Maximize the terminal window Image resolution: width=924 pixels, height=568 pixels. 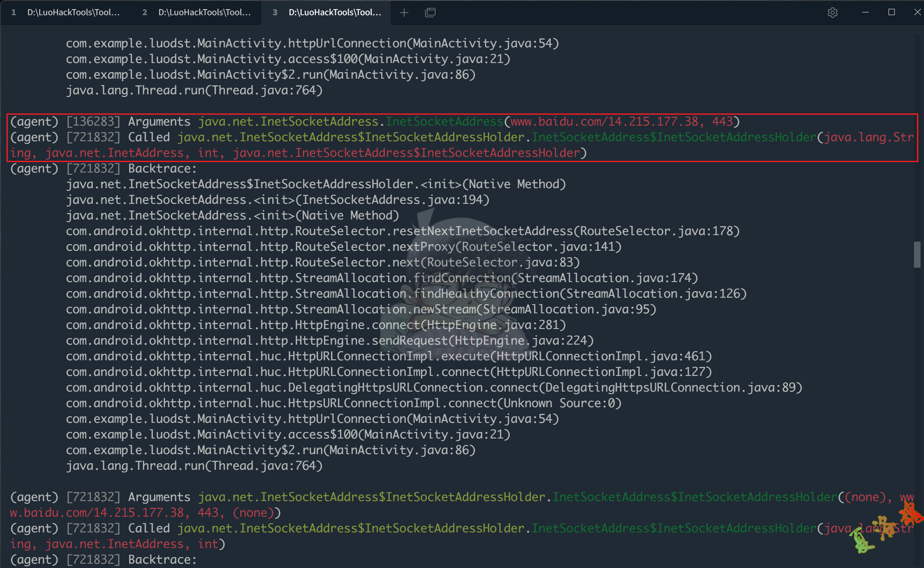(x=891, y=13)
